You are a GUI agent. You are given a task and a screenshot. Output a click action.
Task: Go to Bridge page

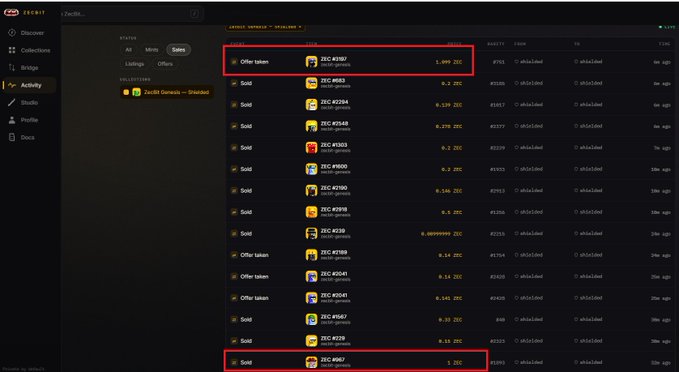pyautogui.click(x=29, y=68)
